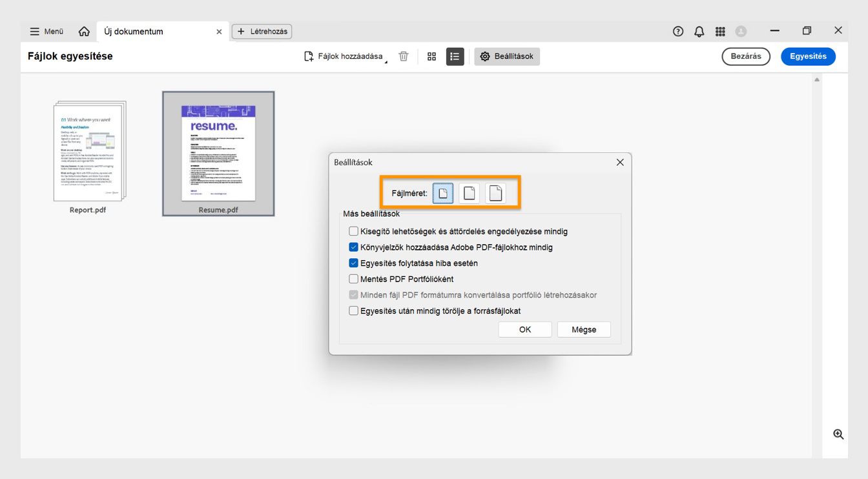The width and height of the screenshot is (868, 479).
Task: Switch to thumbnail grid view
Action: [x=432, y=57]
